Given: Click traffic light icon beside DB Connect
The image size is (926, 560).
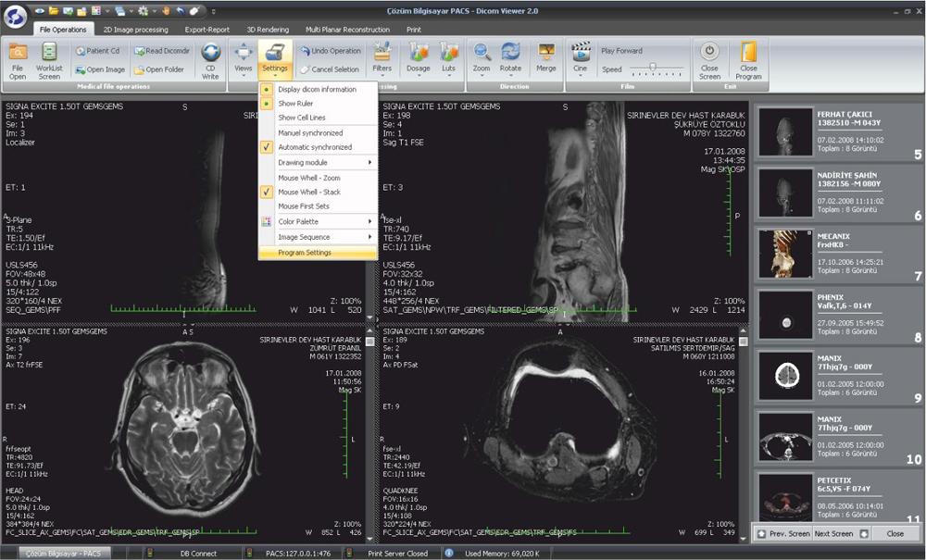Looking at the screenshot, I should click(x=149, y=553).
